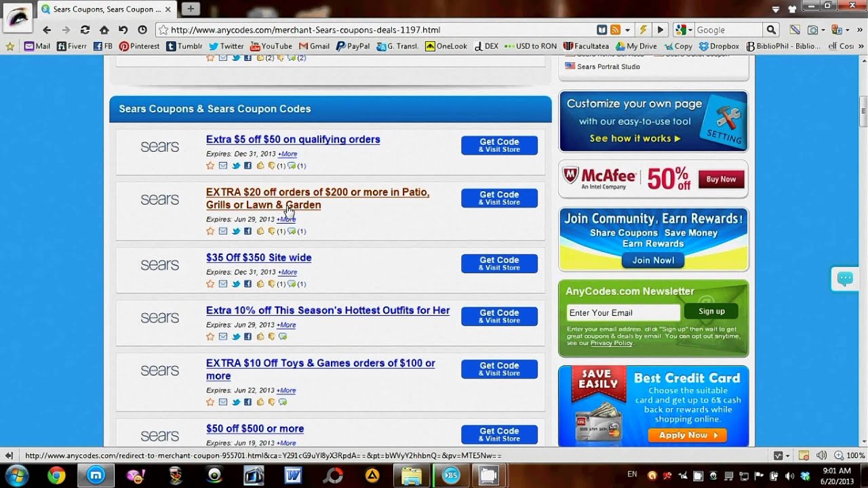
Task: Star the Extra $5 off $50 coupon
Action: coord(210,165)
